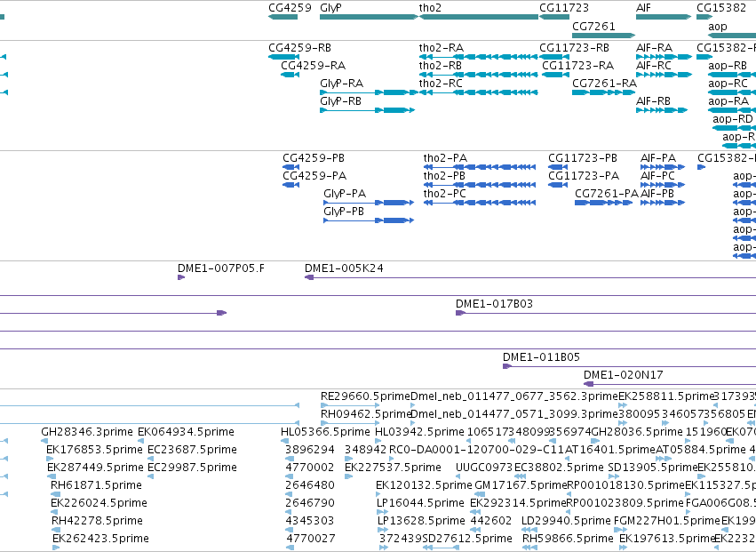Select the tho2 gene bar in gene track
The width and height of the screenshot is (756, 552).
point(479,17)
